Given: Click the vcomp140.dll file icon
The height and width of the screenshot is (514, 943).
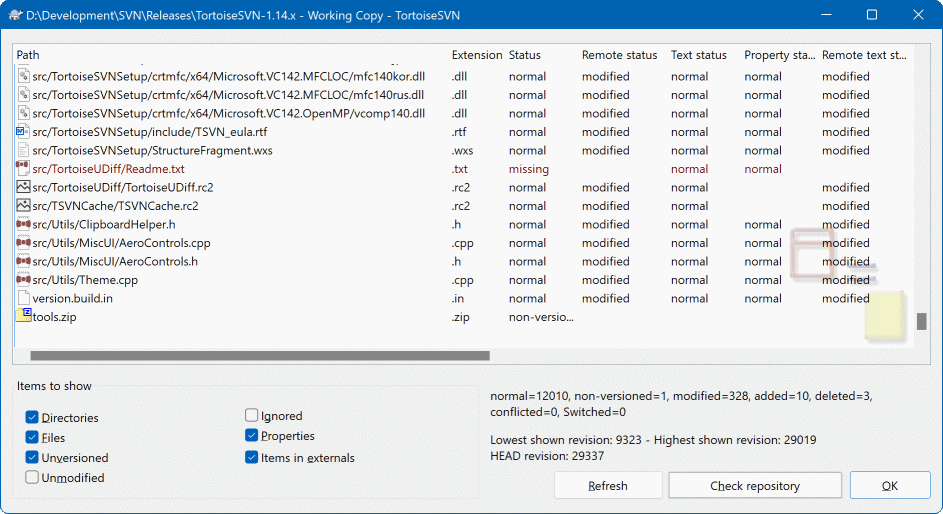Looking at the screenshot, I should click(23, 114).
